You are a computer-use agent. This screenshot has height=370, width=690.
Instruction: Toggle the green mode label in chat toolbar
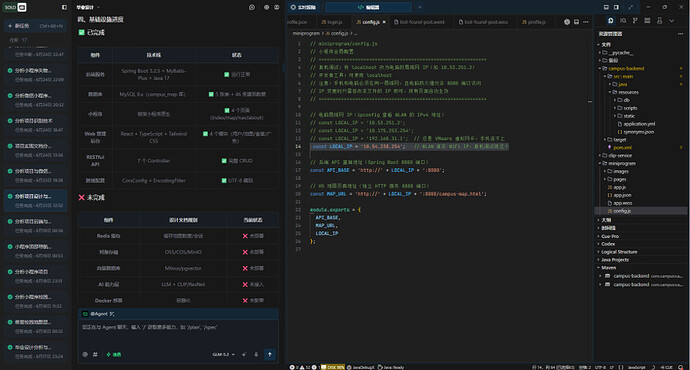(114, 354)
